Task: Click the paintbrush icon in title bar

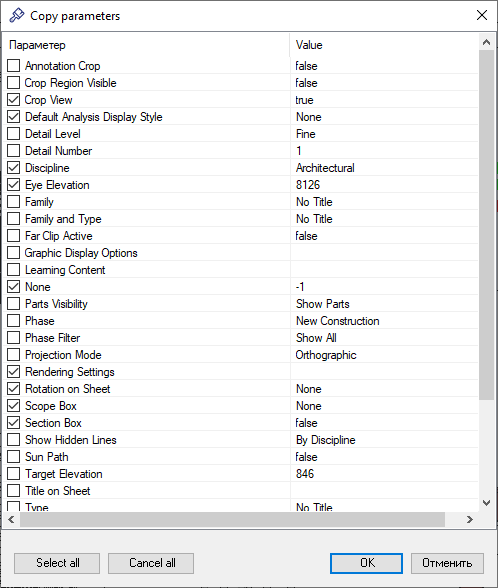Action: 16,16
